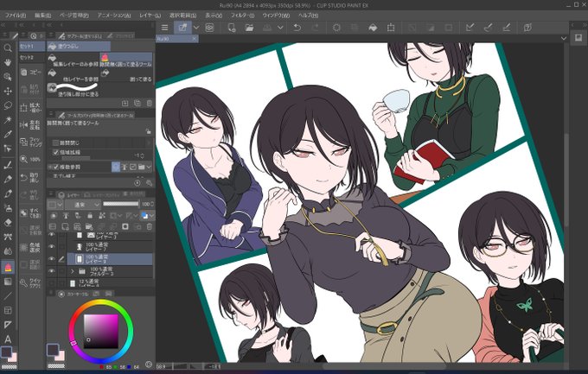Toggle the 隙間閉じ close gap checkbox
588x374 pixels.
coord(56,143)
